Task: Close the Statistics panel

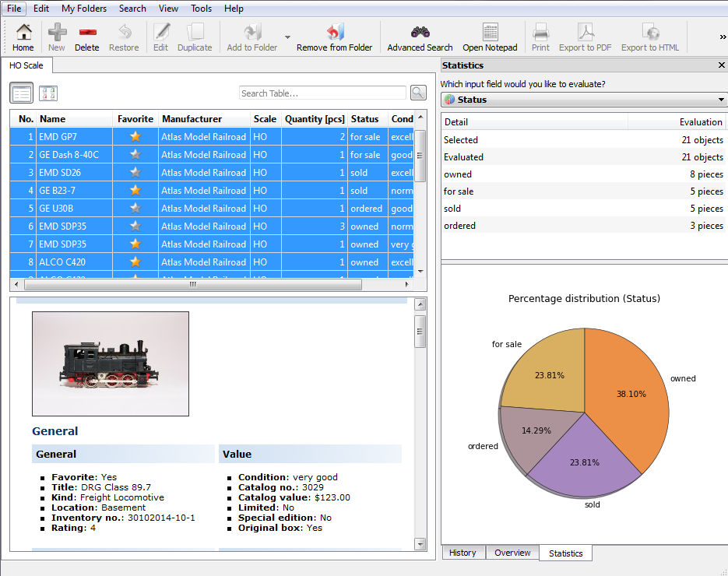Action: click(x=721, y=65)
